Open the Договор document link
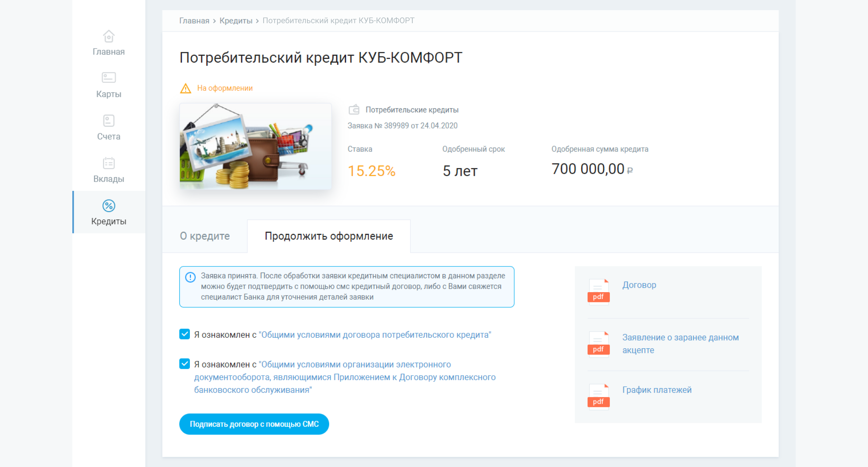This screenshot has width=868, height=467. pyautogui.click(x=639, y=285)
